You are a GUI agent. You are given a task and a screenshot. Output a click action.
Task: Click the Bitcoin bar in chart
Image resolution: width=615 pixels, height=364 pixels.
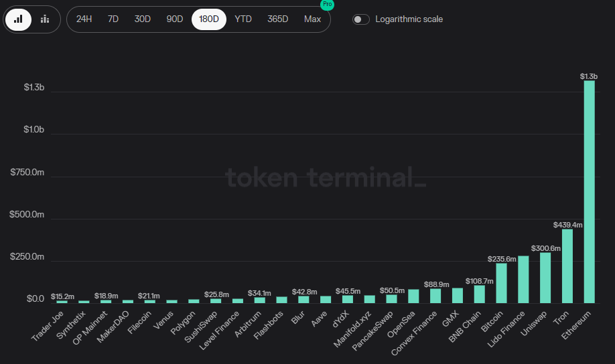pos(501,283)
